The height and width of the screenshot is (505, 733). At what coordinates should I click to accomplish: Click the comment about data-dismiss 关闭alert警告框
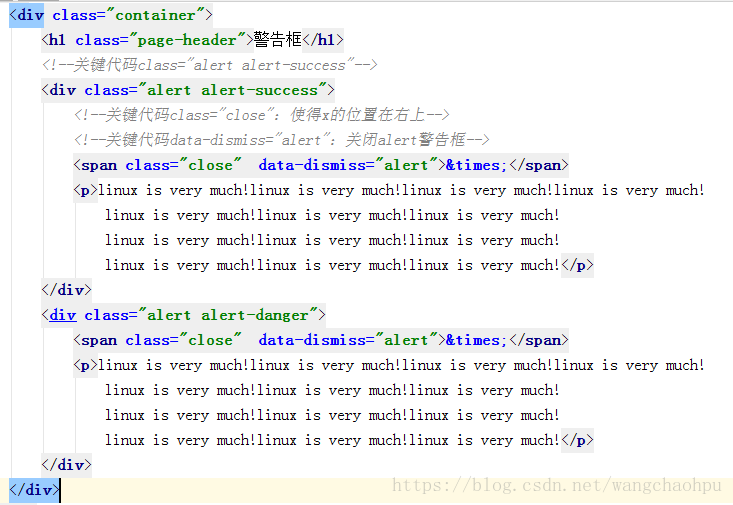point(281,140)
